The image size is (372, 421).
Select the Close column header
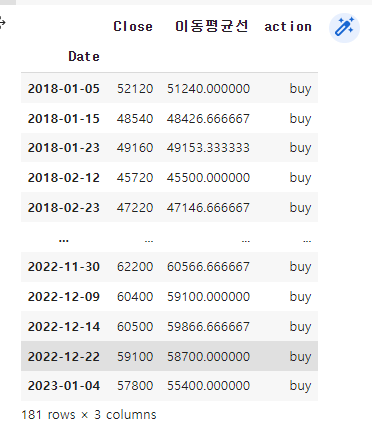point(133,27)
